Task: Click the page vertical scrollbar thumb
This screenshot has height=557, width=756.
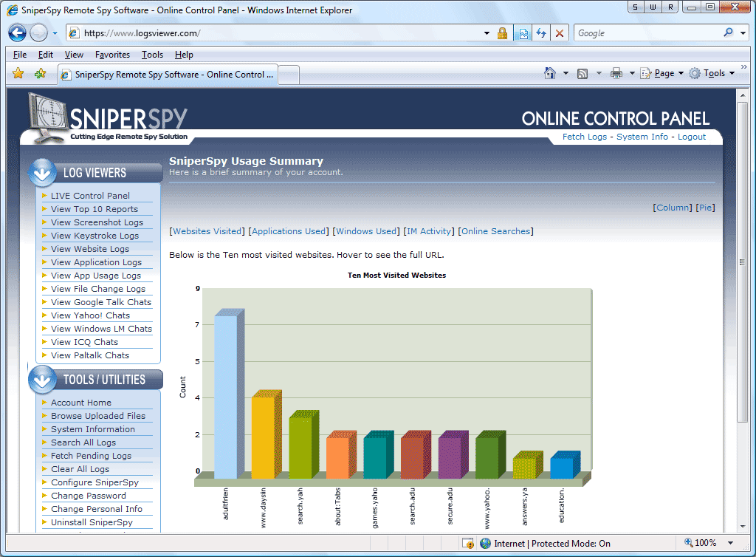Action: [743, 262]
